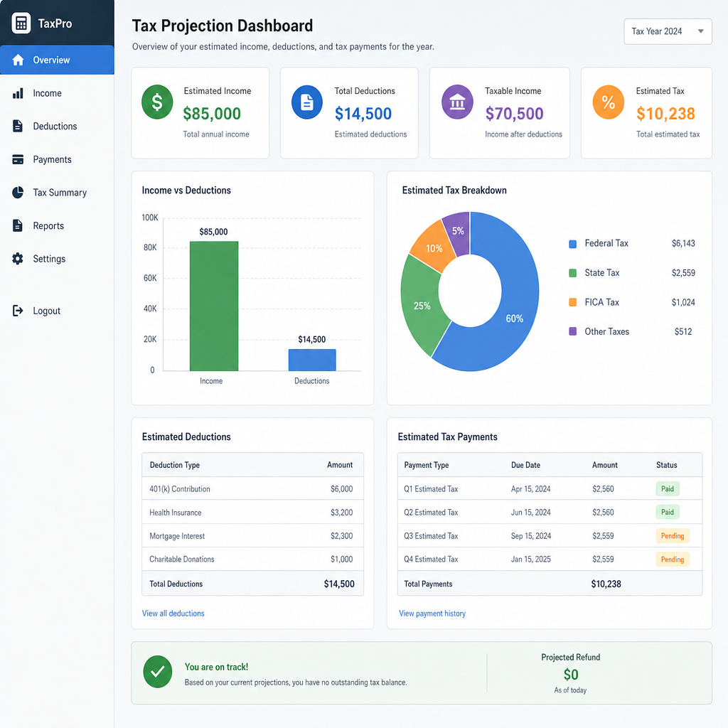Click the Pending badge for Q3 Estimated Tax
Screen dimensions: 728x728
(x=673, y=536)
